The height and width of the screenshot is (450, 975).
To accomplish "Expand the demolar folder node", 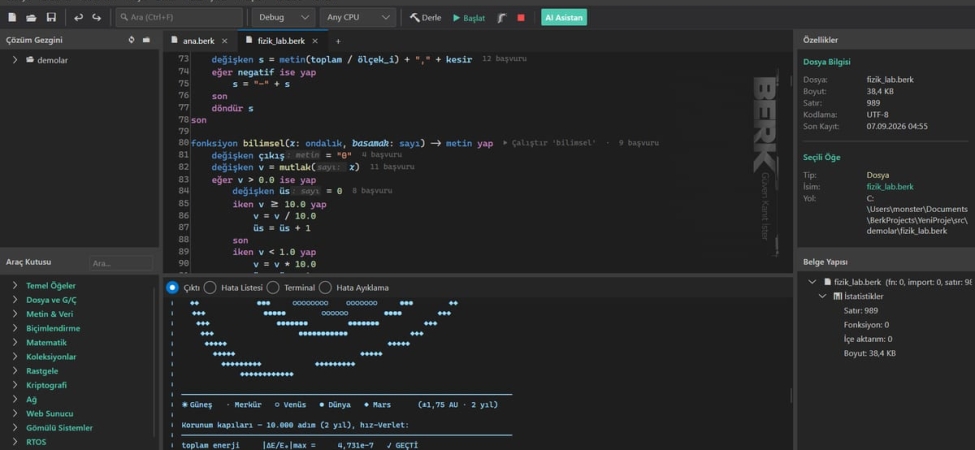I will point(15,60).
